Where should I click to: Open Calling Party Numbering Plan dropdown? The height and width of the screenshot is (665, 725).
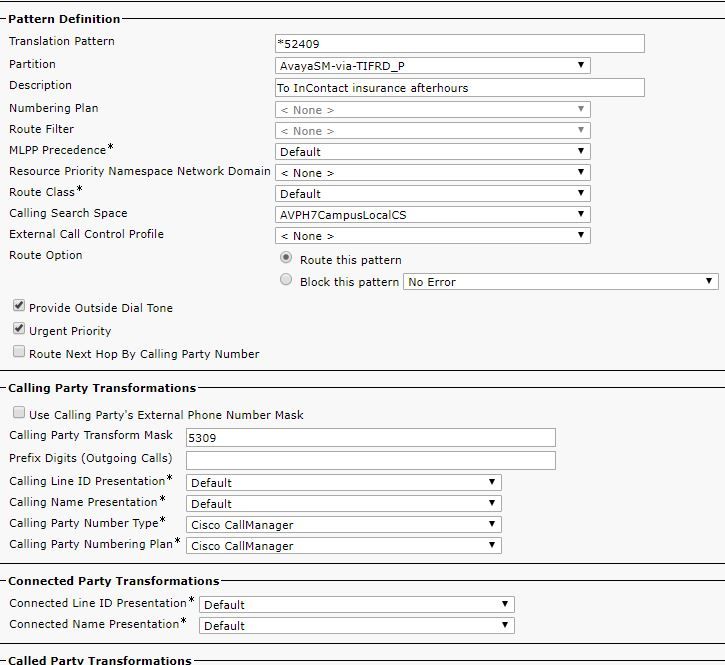(344, 545)
